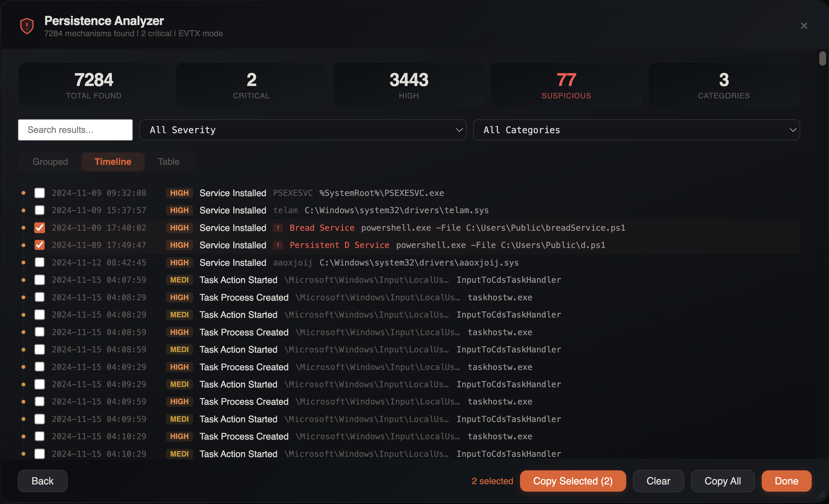
Task: Click the orange timeline dot next to the telam.sys entry
Action: point(23,210)
